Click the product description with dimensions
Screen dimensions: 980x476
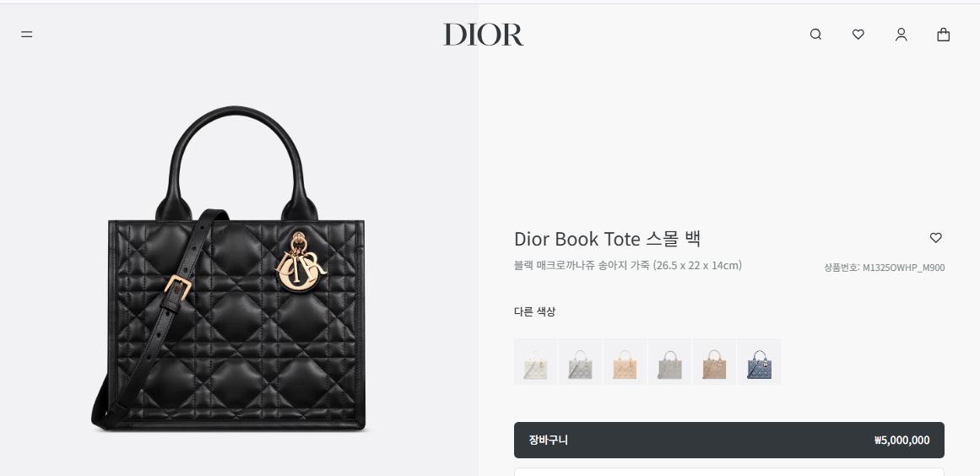[627, 266]
